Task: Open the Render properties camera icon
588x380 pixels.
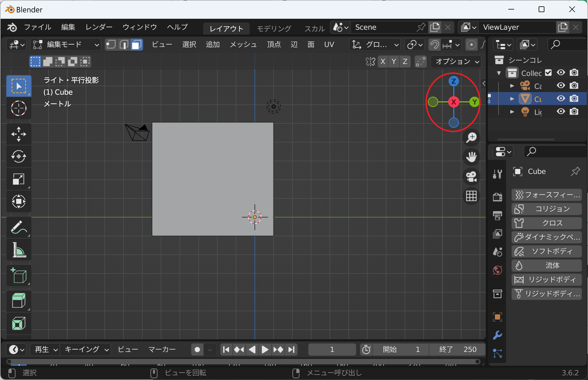Action: pyautogui.click(x=497, y=197)
